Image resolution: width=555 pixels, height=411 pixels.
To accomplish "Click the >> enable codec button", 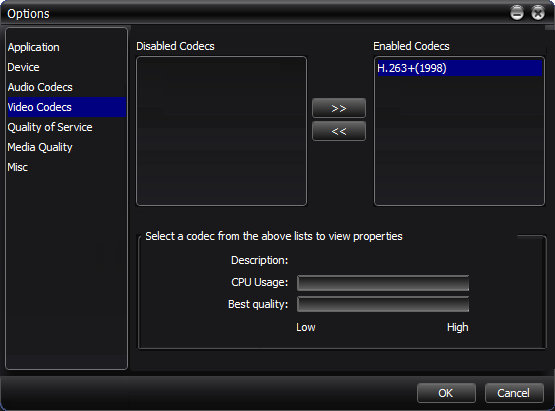I will coord(339,108).
